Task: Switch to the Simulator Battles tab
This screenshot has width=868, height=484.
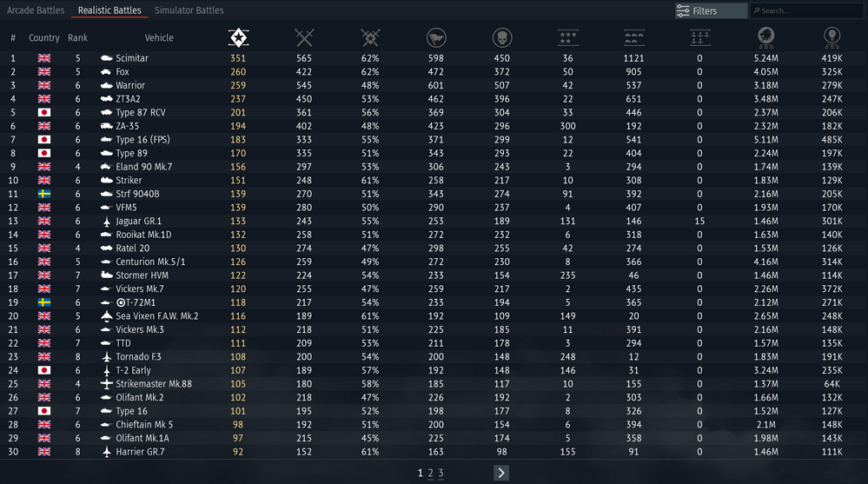Action: [x=189, y=10]
